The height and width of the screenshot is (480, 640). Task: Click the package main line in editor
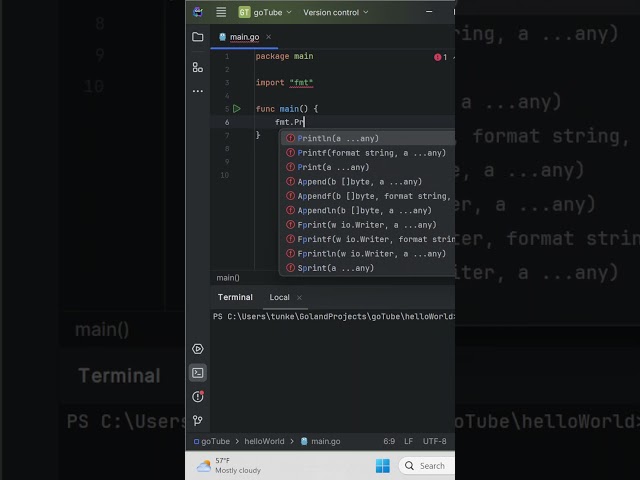284,56
